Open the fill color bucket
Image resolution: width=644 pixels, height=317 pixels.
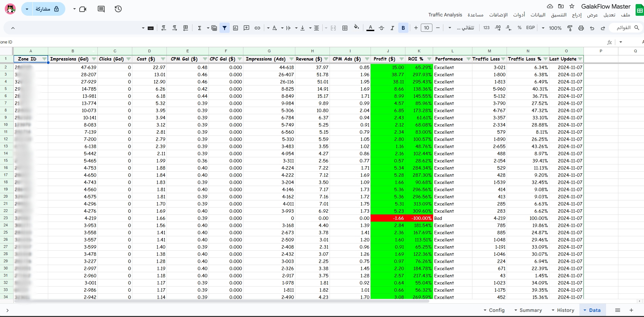pos(357,27)
